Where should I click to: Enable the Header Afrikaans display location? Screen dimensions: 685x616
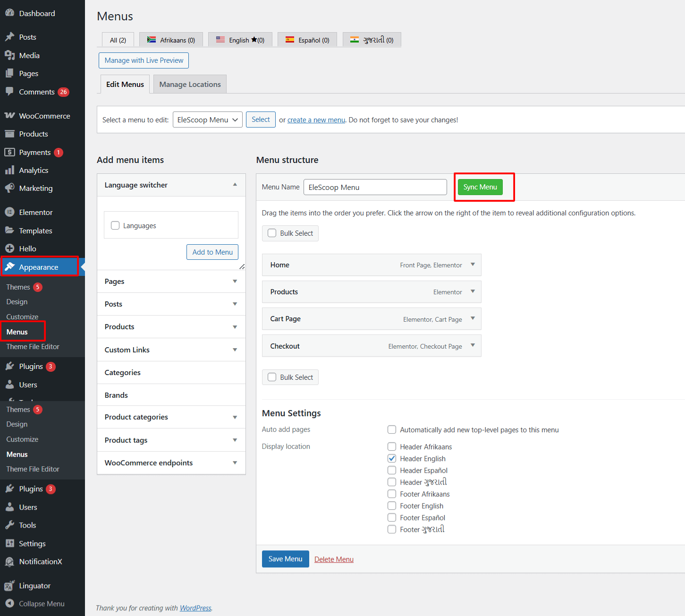pyautogui.click(x=392, y=446)
